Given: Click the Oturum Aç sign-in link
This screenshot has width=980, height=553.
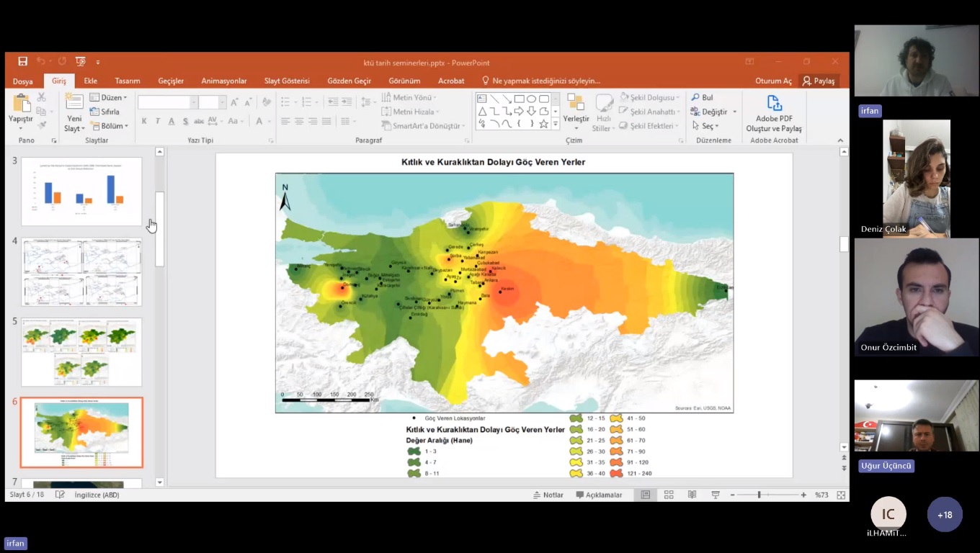Looking at the screenshot, I should [773, 81].
